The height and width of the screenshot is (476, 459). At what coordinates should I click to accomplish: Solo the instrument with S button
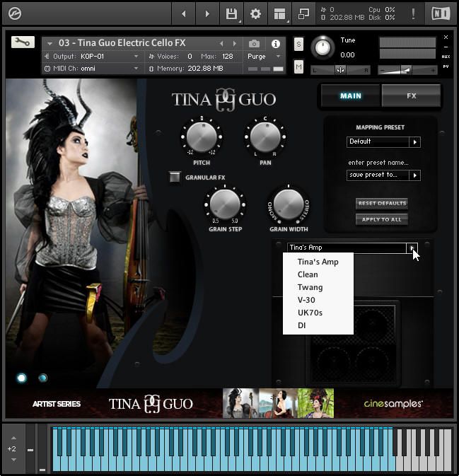(x=298, y=45)
